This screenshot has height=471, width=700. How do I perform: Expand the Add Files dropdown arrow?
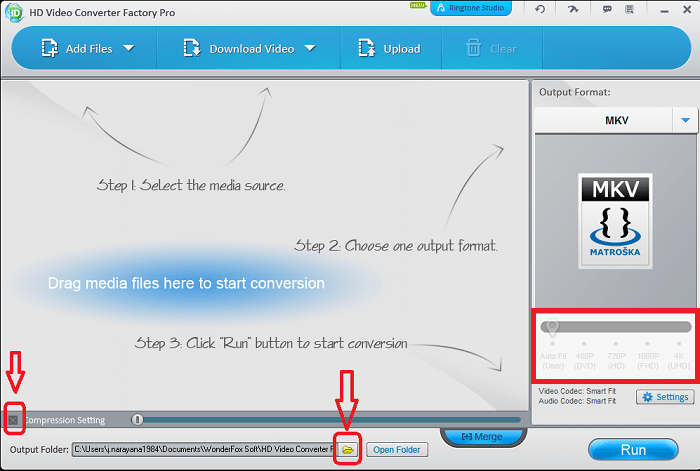tap(129, 48)
